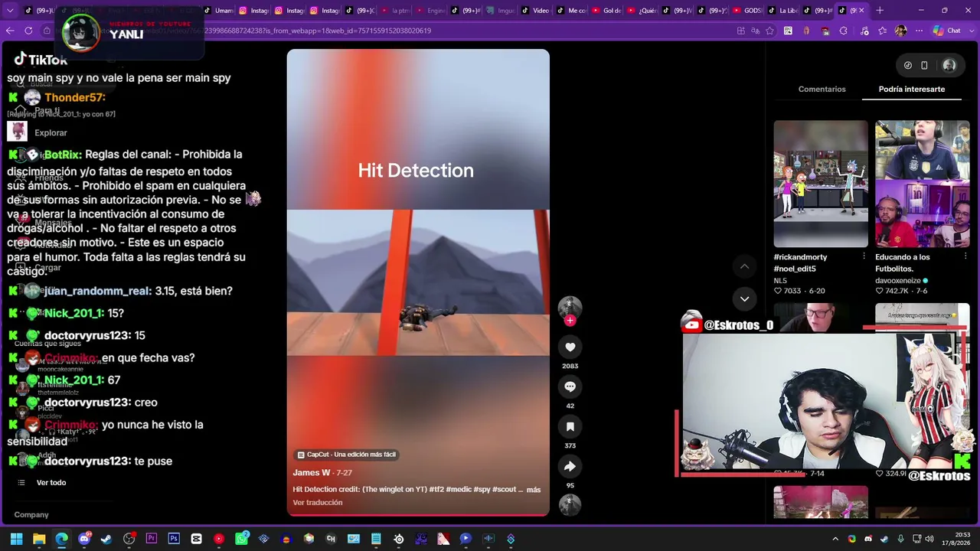Open the NL5 creator link
This screenshot has width=980, height=551.
point(780,281)
